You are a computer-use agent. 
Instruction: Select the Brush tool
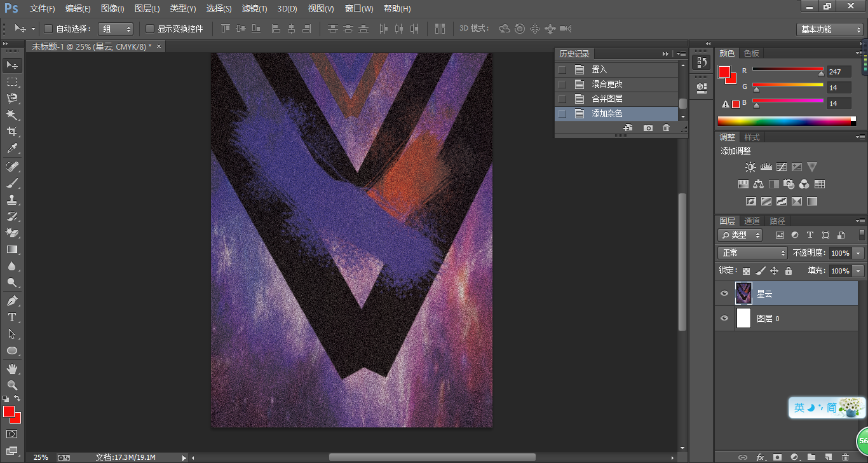click(x=12, y=183)
